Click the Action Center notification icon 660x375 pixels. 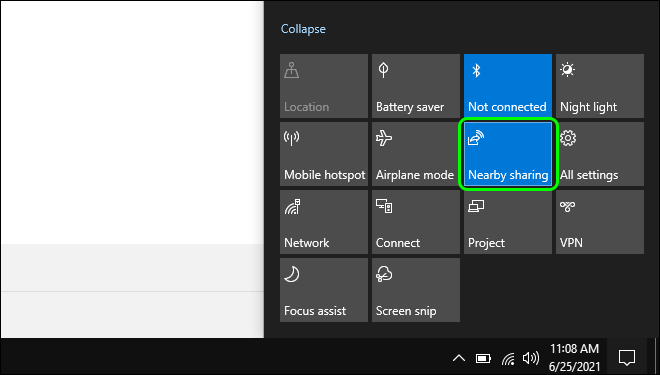click(627, 358)
